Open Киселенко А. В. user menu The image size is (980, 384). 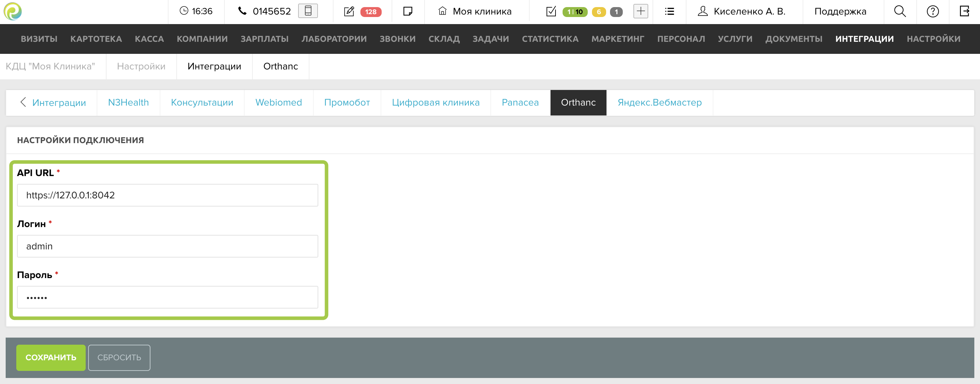click(x=749, y=11)
